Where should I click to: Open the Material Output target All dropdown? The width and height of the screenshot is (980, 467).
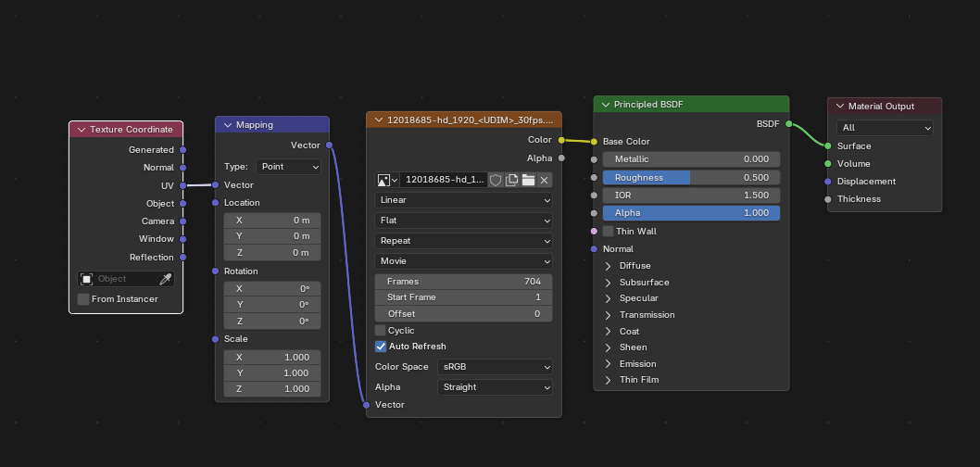coord(885,128)
